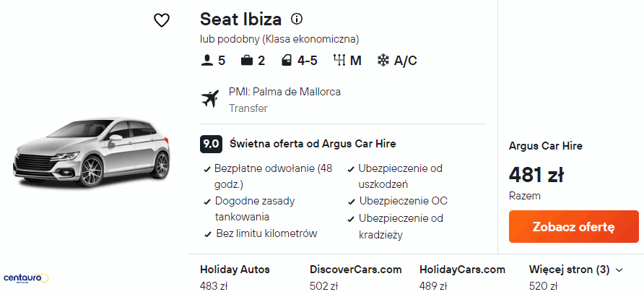Image resolution: width=644 pixels, height=297 pixels.
Task: Click the Centauro supplier logo
Action: [27, 277]
